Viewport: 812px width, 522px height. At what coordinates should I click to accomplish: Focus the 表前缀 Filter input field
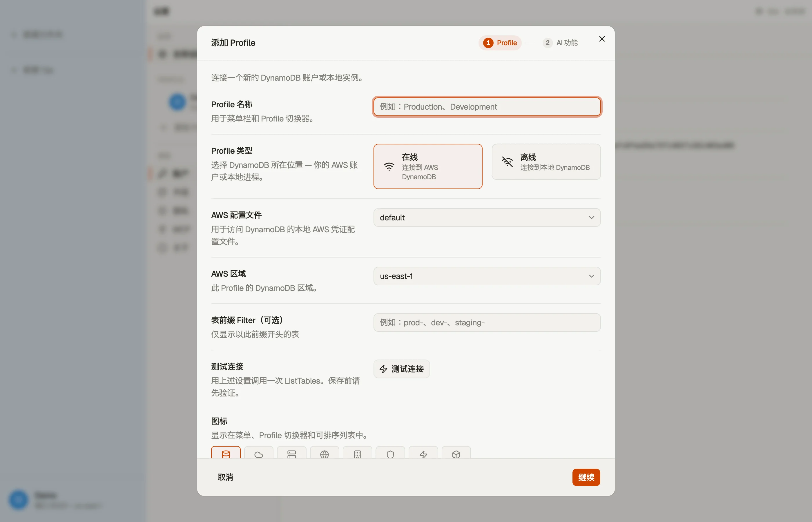pyautogui.click(x=487, y=322)
